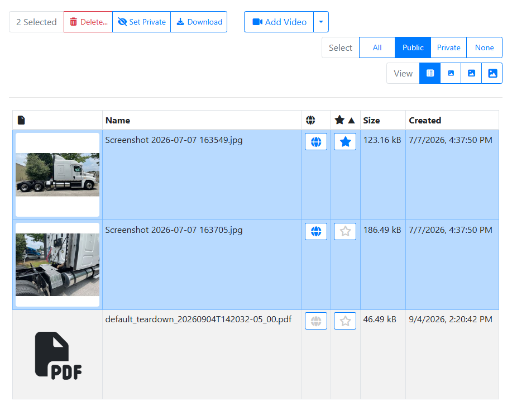The image size is (512, 420).
Task: Star Screenshot 2026-07-07 163705.jpg
Action: (x=345, y=231)
